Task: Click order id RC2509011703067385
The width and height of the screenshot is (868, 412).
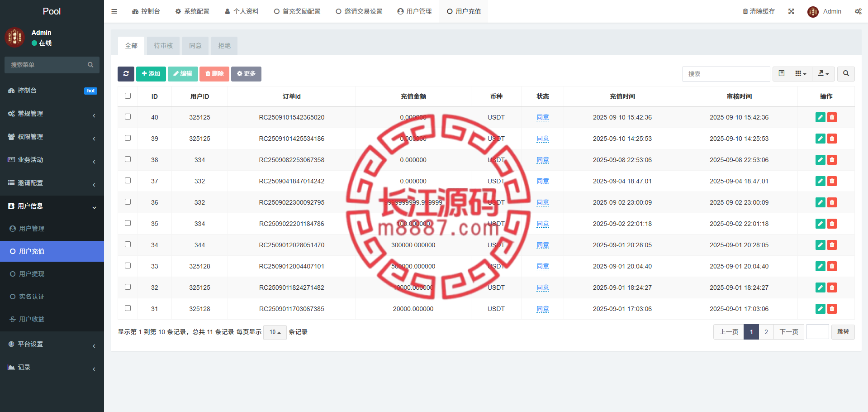Action: tap(292, 309)
